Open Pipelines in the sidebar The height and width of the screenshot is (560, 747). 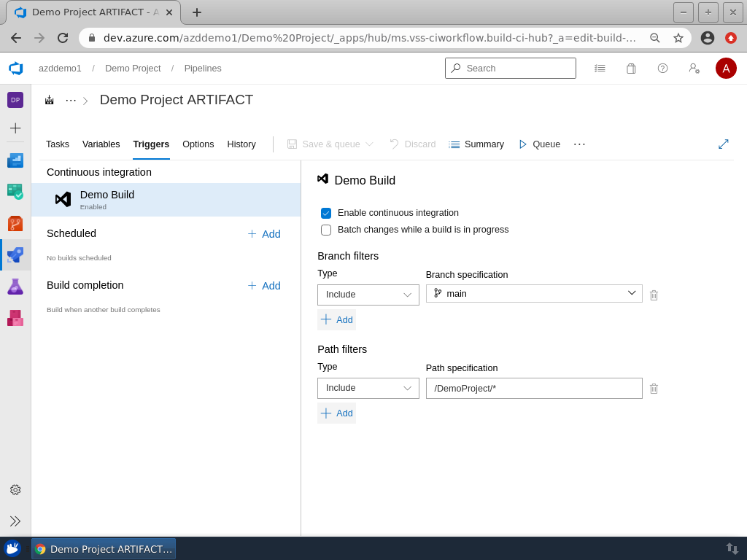[x=15, y=254]
